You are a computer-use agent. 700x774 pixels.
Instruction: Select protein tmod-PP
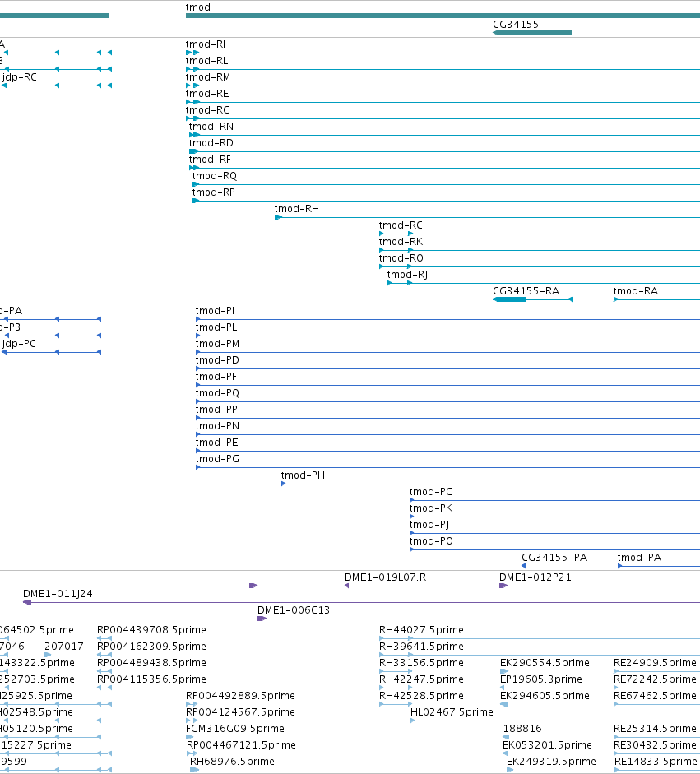click(x=216, y=410)
